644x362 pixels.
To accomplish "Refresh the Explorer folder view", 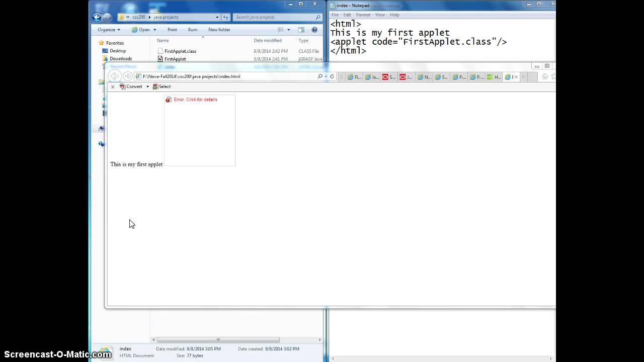I will coord(226,17).
